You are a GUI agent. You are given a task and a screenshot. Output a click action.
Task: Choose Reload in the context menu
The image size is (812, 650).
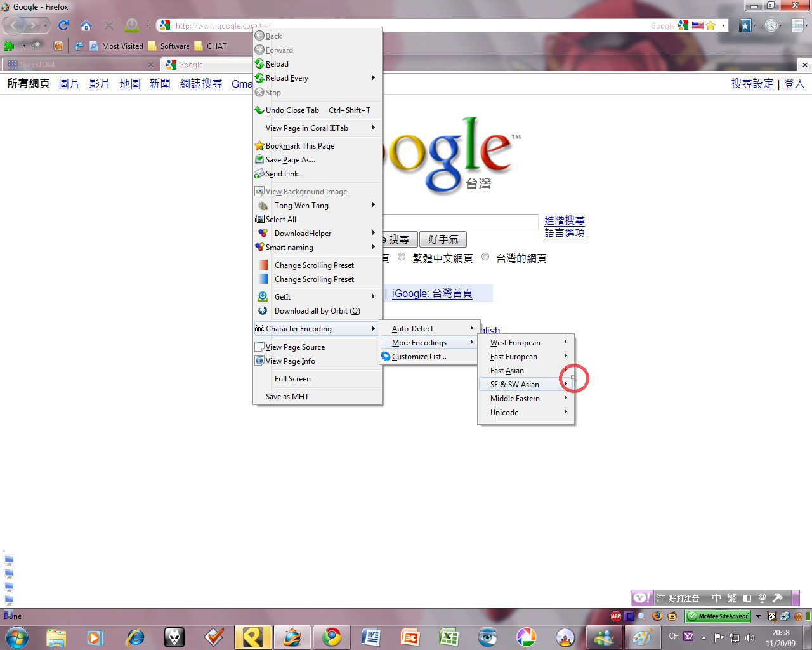click(x=317, y=64)
